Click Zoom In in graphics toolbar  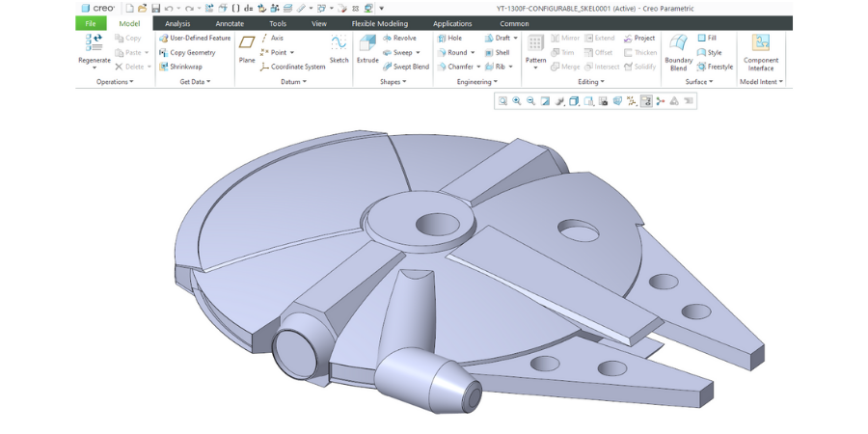[x=517, y=100]
